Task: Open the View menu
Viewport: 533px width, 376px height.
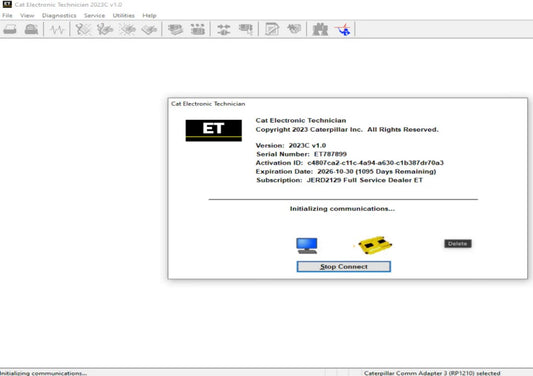Action: [x=27, y=15]
